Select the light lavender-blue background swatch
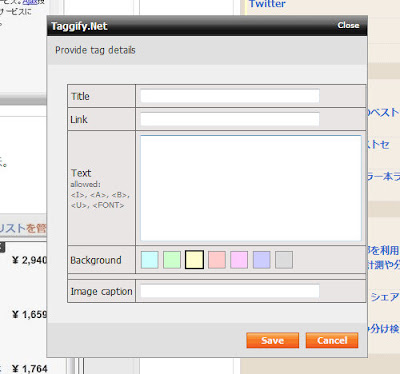400x374 pixels. pyautogui.click(x=262, y=260)
